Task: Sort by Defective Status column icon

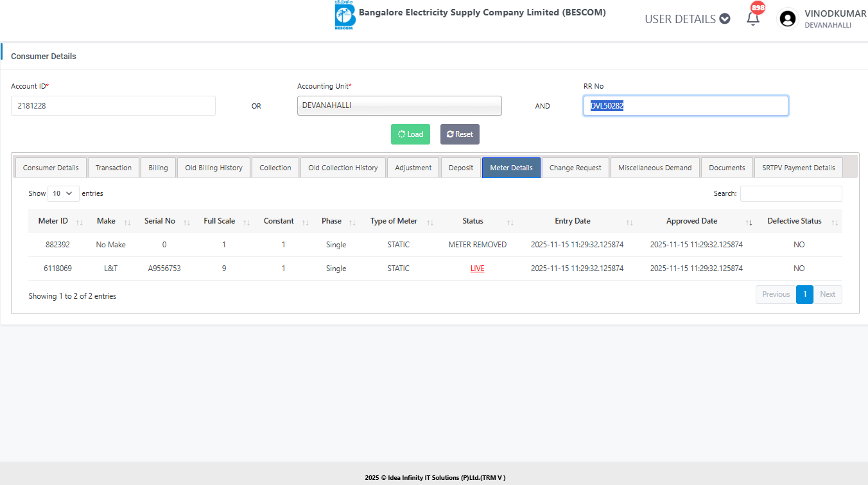Action: [835, 222]
